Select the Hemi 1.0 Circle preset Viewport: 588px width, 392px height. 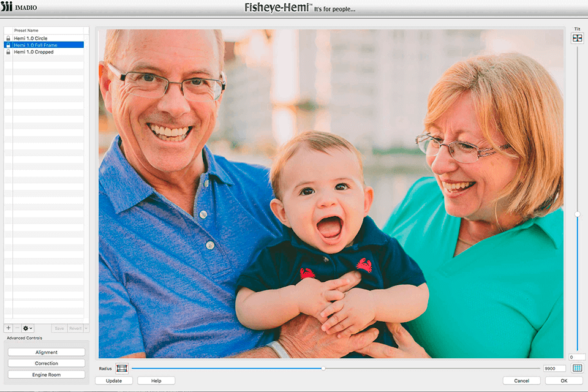coord(31,39)
